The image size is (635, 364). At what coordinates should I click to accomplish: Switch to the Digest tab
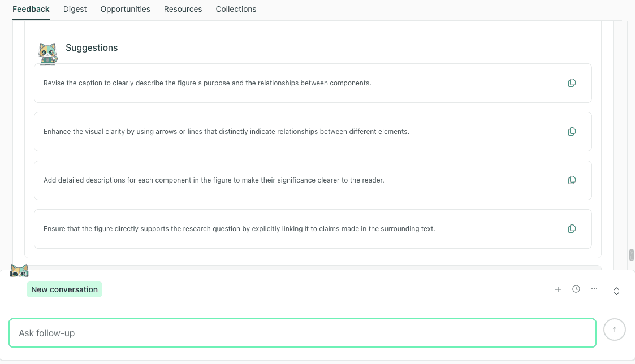75,9
